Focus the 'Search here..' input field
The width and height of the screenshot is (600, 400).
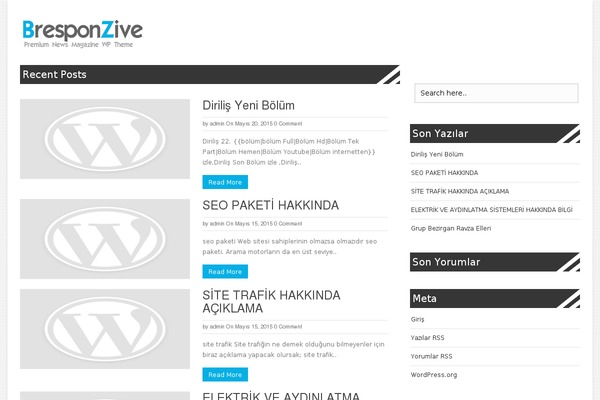coord(496,93)
